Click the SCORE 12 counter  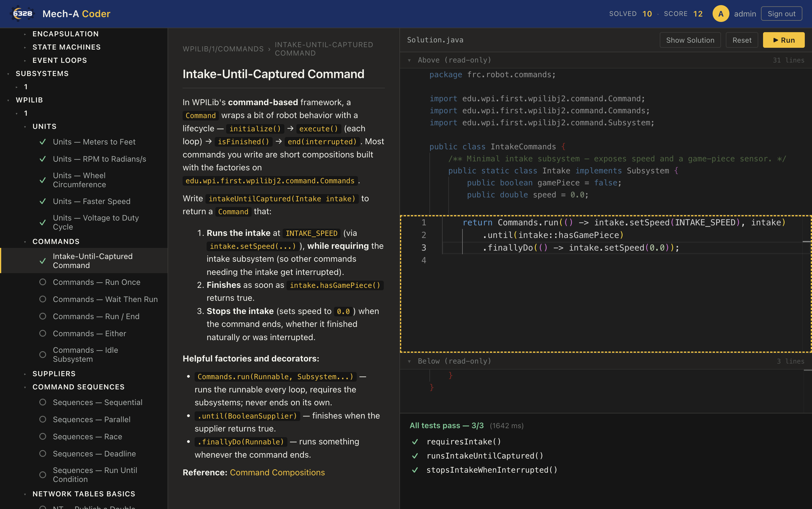pyautogui.click(x=683, y=14)
